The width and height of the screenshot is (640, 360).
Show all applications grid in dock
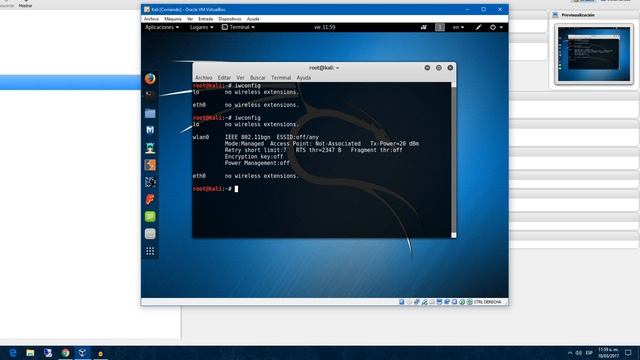150,251
